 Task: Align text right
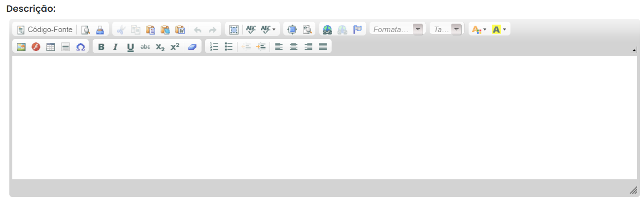(308, 47)
